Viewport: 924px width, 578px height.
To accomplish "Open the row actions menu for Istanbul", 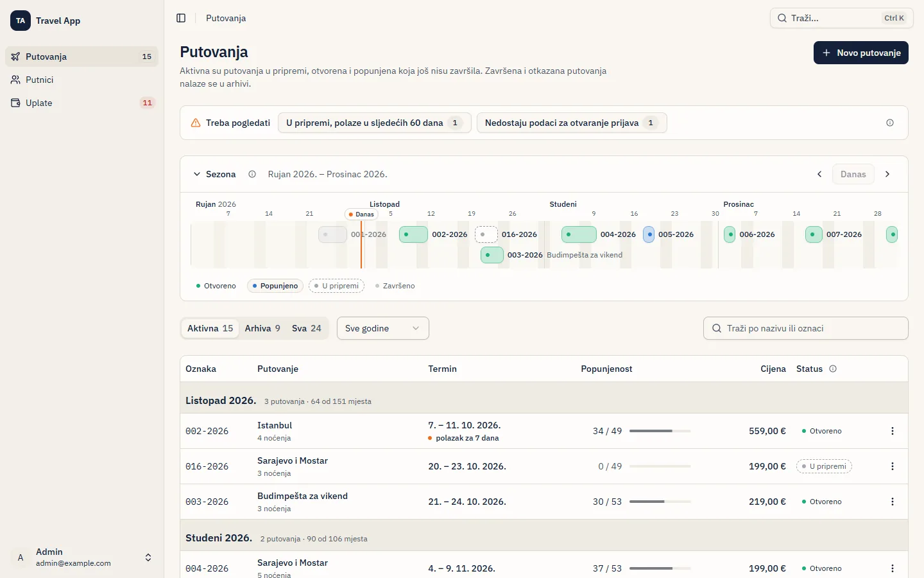I will click(x=893, y=431).
